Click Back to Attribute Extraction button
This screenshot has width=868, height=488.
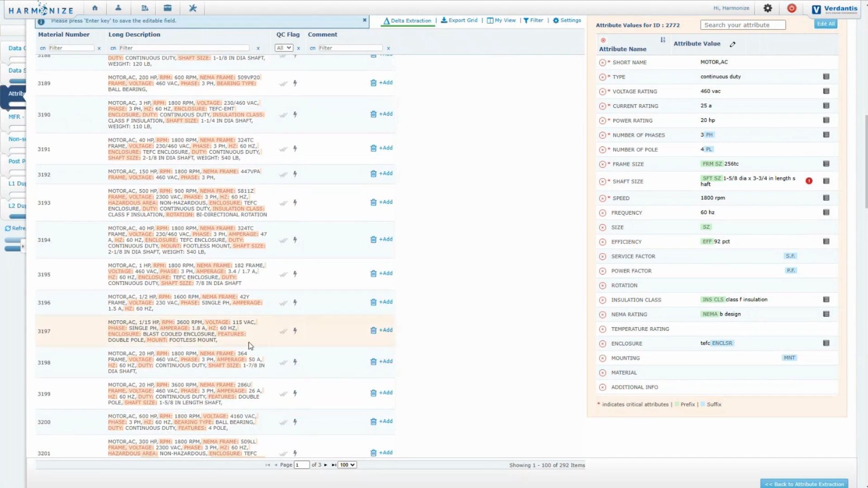pyautogui.click(x=804, y=483)
